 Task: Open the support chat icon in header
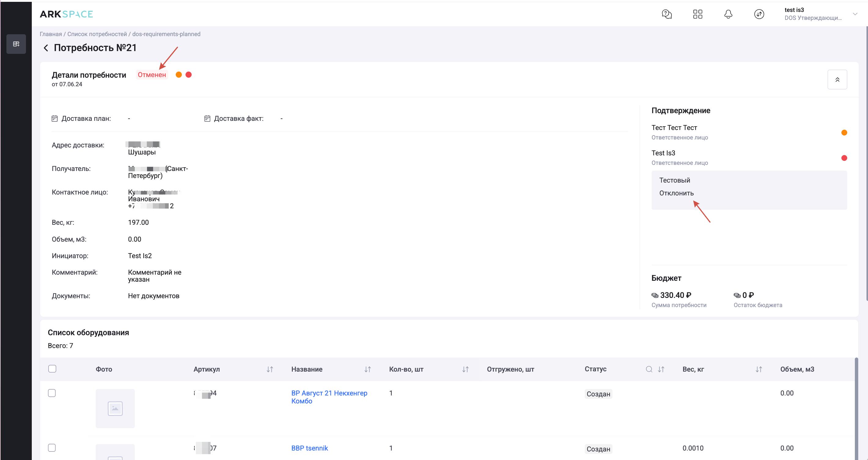pyautogui.click(x=667, y=14)
